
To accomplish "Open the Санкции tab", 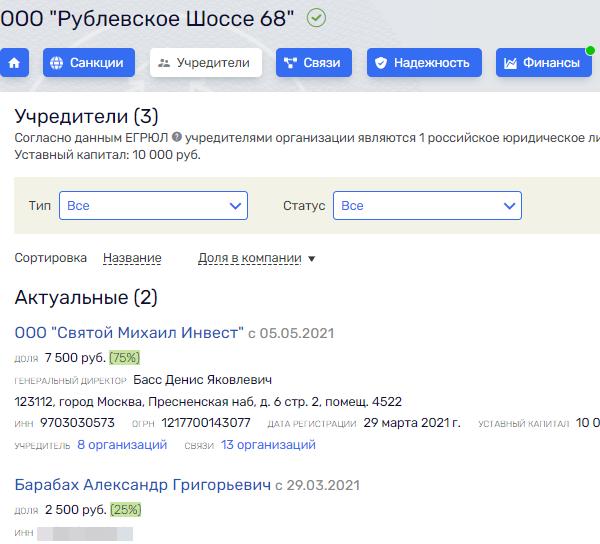I will point(89,63).
